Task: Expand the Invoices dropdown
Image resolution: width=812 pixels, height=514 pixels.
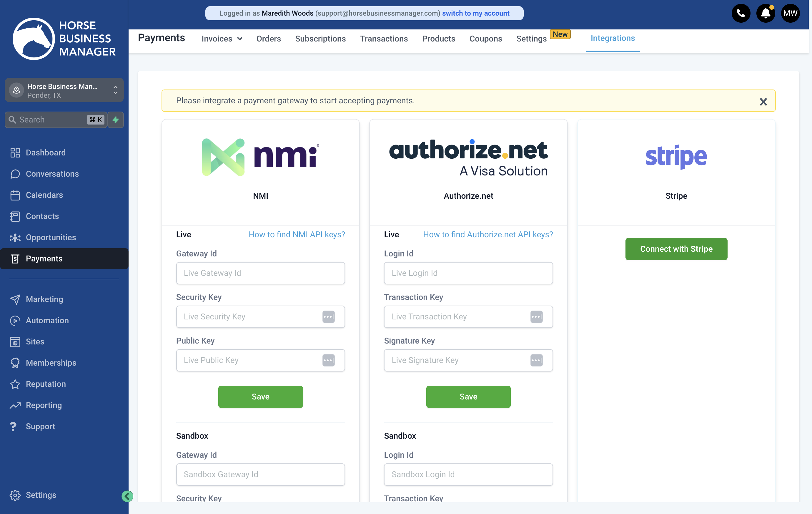Action: [x=222, y=39]
